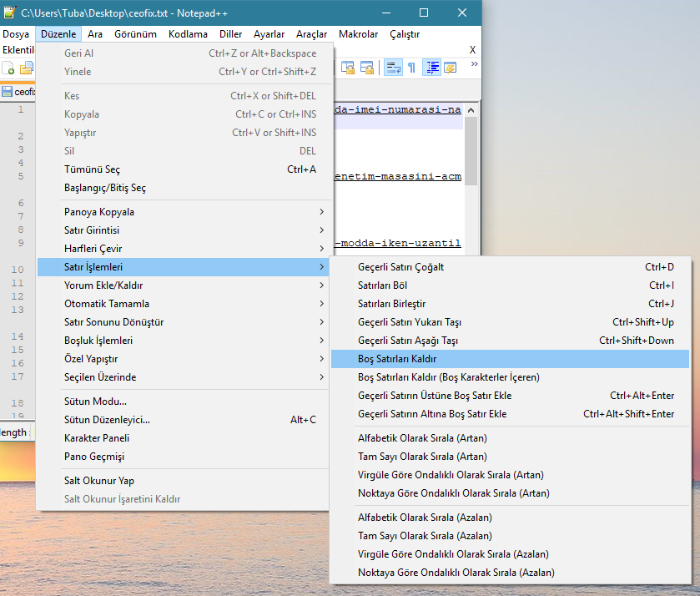Select Alfabetik Olarak Sırala (Azalan)
The image size is (700, 596).
pyautogui.click(x=511, y=517)
